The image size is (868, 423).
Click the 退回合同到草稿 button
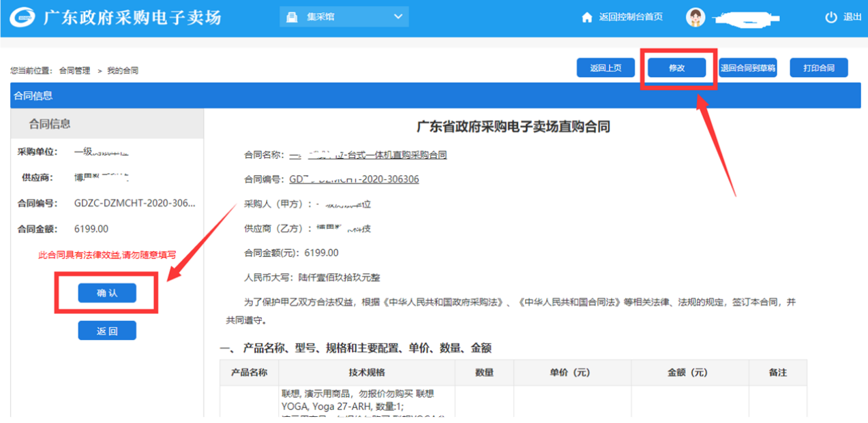[x=747, y=68]
